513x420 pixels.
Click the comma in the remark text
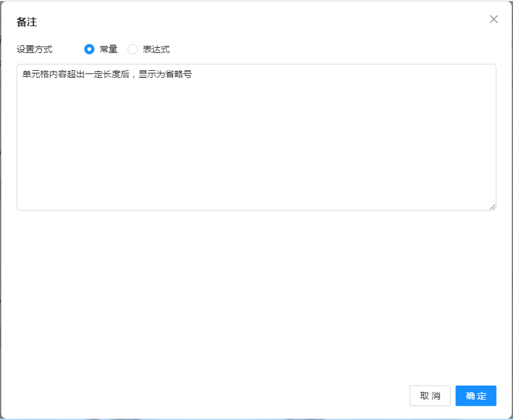point(133,74)
